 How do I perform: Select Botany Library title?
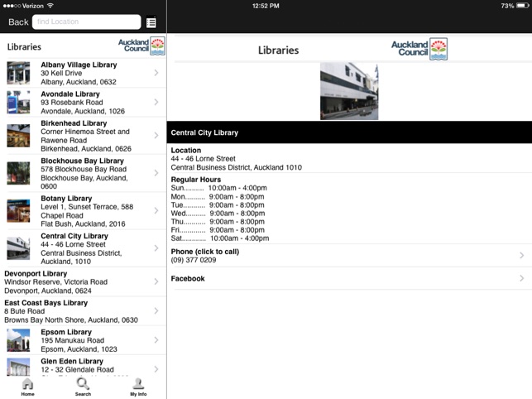(66, 199)
